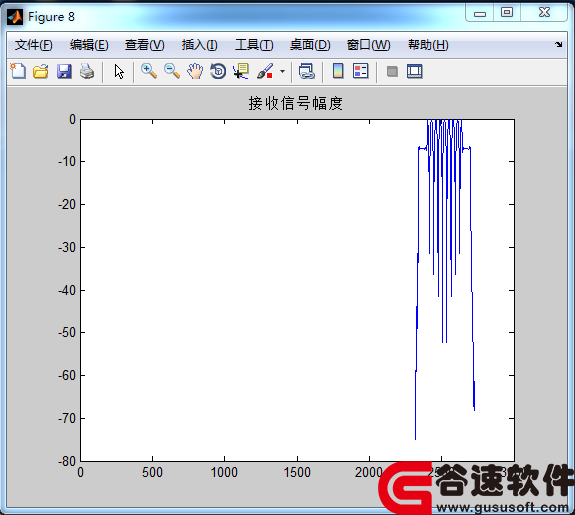This screenshot has width=575, height=515.
Task: Insert a legend with the toolbar icon
Action: (x=360, y=71)
